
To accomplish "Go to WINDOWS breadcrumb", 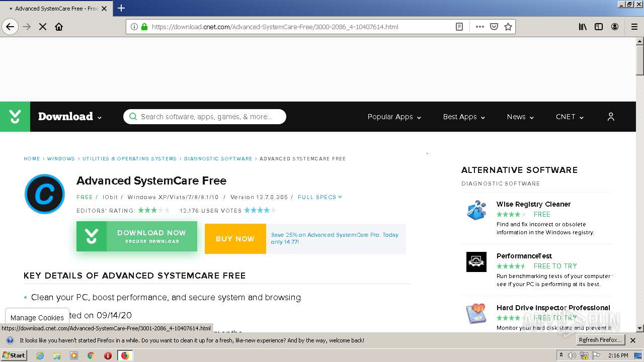I will [61, 158].
